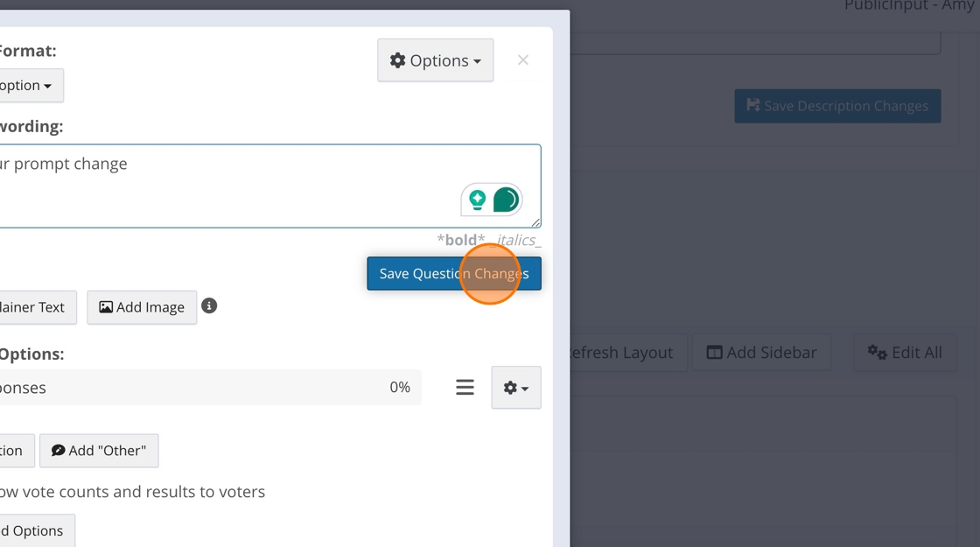Click the button ending in "Options" at panel bottom
This screenshot has height=547, width=980.
(x=35, y=531)
